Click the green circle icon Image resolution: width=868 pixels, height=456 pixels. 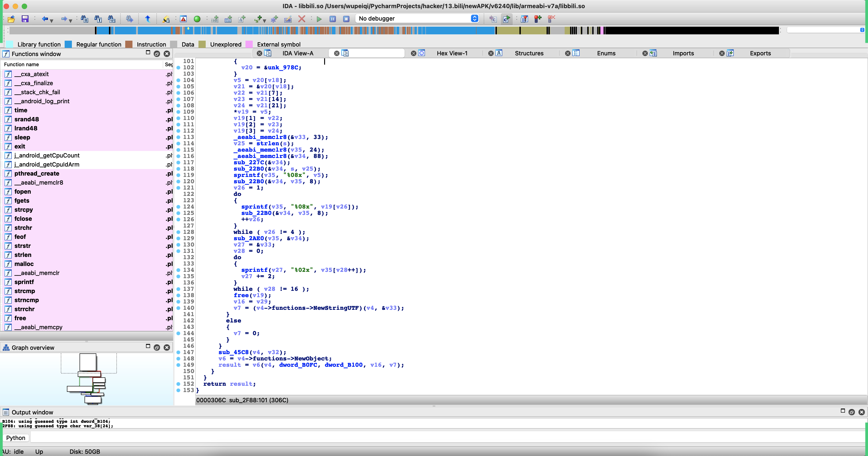tap(197, 19)
